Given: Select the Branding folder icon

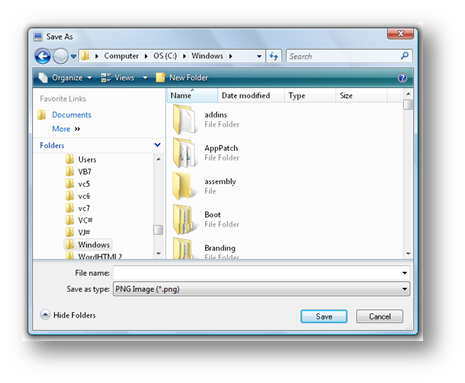Looking at the screenshot, I should point(183,249).
